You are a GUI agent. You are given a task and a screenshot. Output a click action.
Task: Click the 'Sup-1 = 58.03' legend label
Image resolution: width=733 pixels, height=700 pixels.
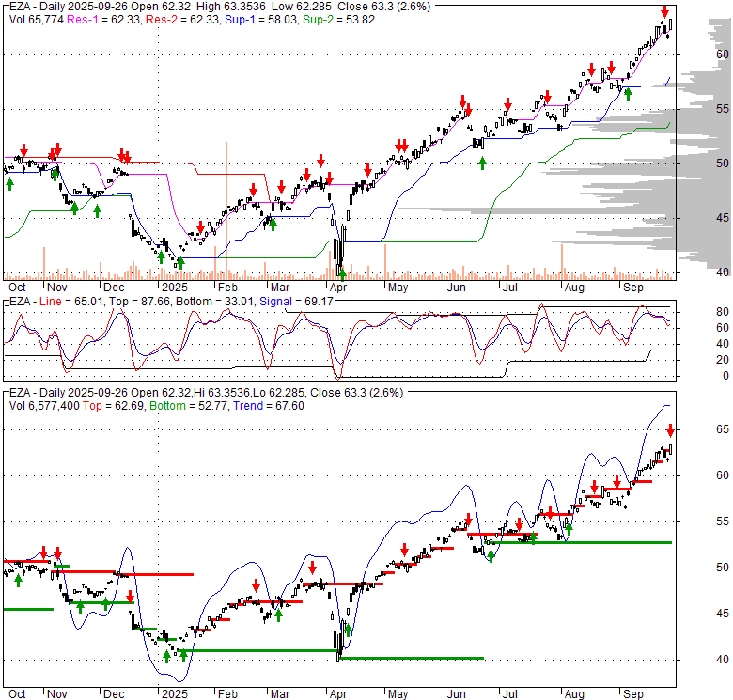[x=261, y=20]
